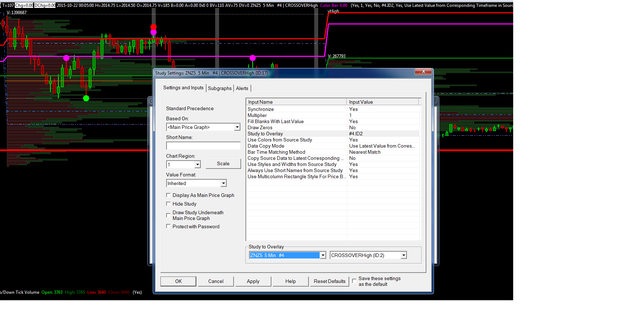Open the Based On dropdown
This screenshot has width=644, height=324.
[x=237, y=127]
